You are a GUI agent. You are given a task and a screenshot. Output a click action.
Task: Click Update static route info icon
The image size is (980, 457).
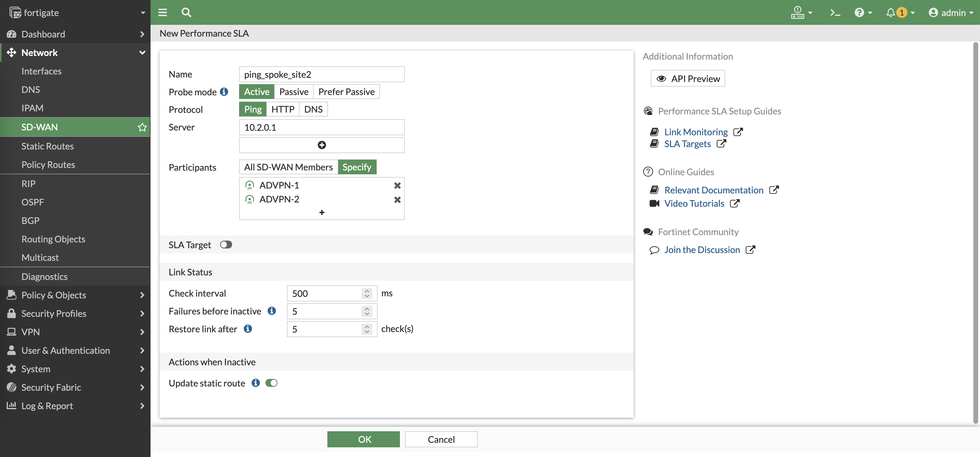point(256,383)
